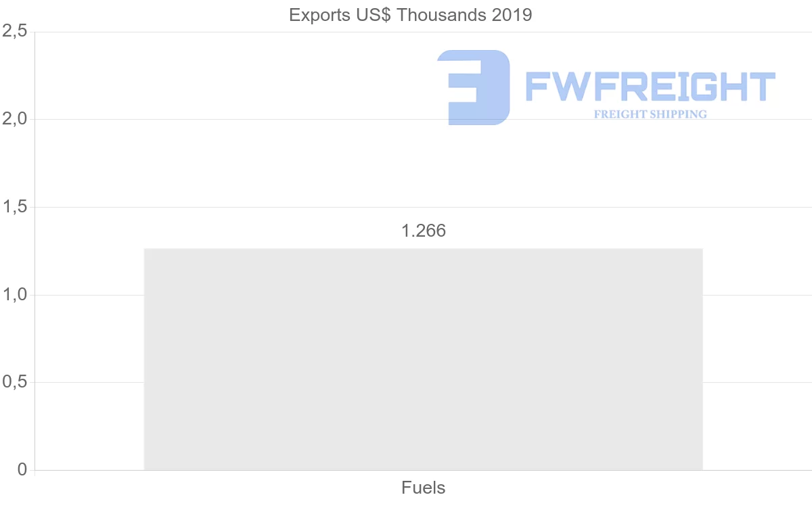The height and width of the screenshot is (516, 812).
Task: Click the 0,5 gridline left of the bar
Action: point(88,382)
